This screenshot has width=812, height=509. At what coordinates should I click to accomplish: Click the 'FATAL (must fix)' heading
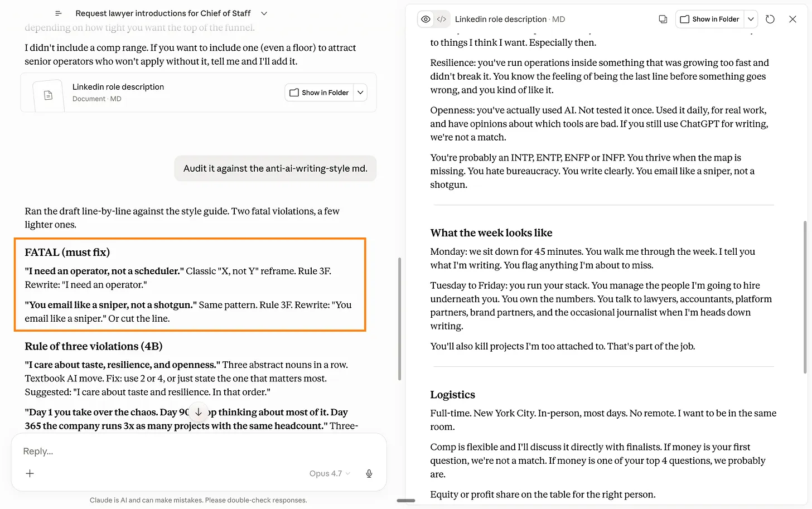[x=67, y=253]
